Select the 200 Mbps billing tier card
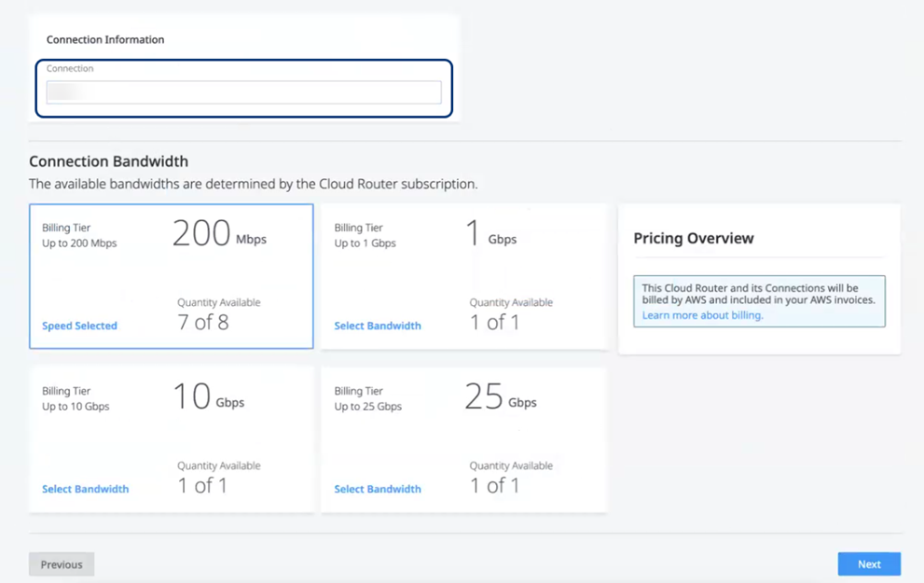The height and width of the screenshot is (583, 924). 172,276
